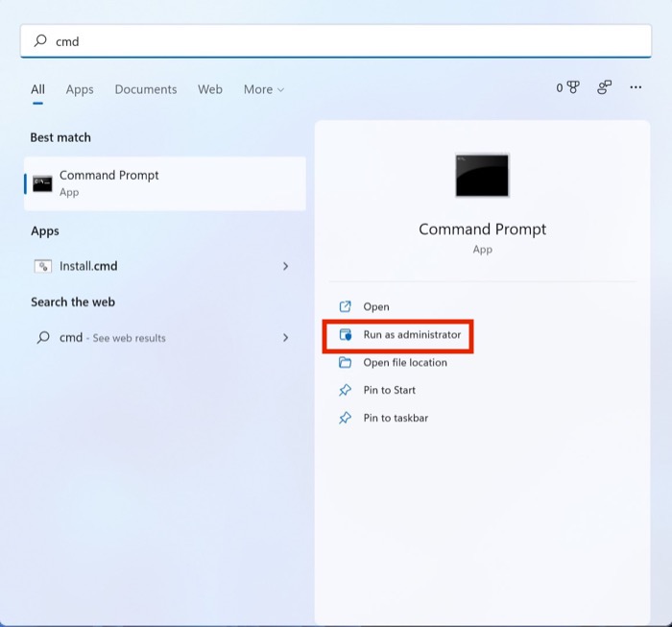
Task: Click the Command Prompt icon in best match
Action: (x=42, y=183)
